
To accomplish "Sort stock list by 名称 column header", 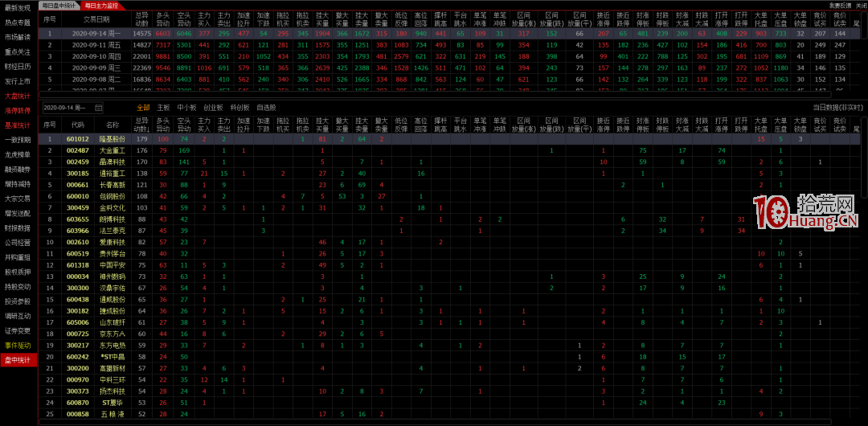I will 113,124.
